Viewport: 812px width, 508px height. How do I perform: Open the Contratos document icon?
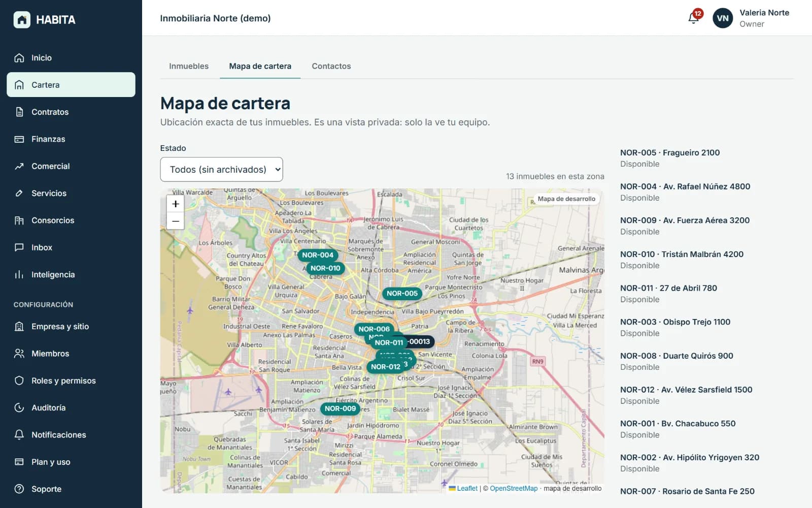tap(19, 112)
